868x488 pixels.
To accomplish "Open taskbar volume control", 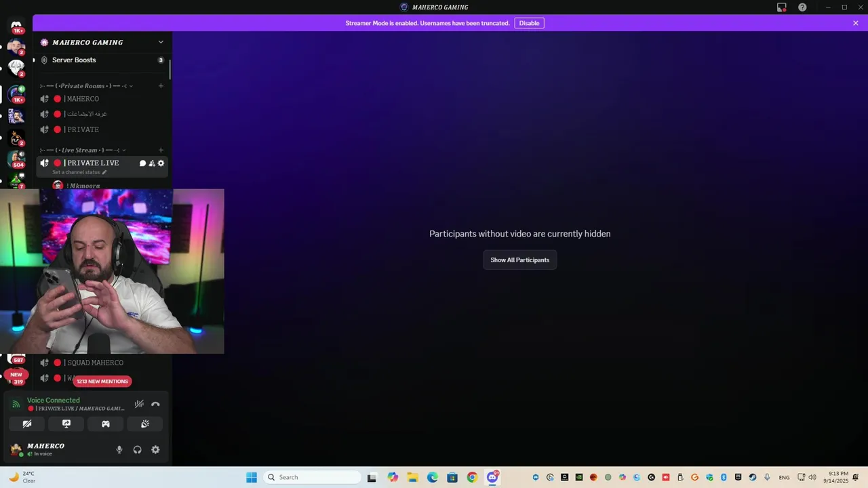I will [x=812, y=477].
